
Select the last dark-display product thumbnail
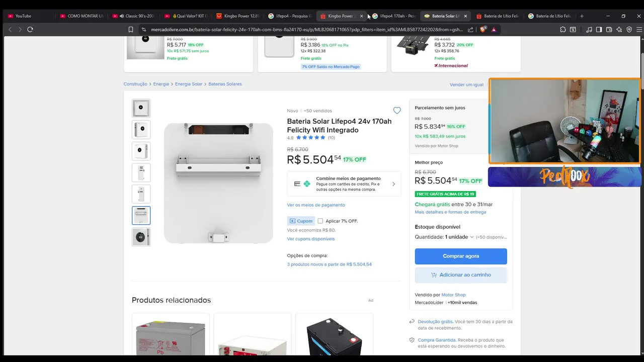click(x=141, y=237)
